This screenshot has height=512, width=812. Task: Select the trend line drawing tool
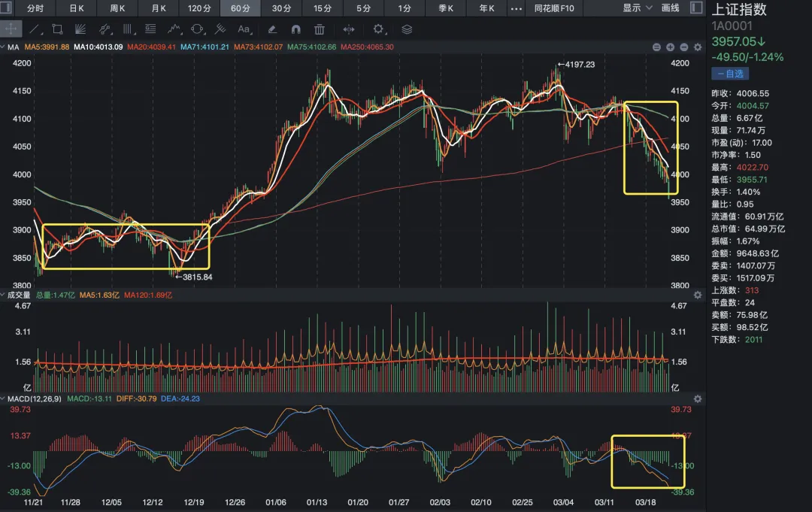pyautogui.click(x=35, y=29)
